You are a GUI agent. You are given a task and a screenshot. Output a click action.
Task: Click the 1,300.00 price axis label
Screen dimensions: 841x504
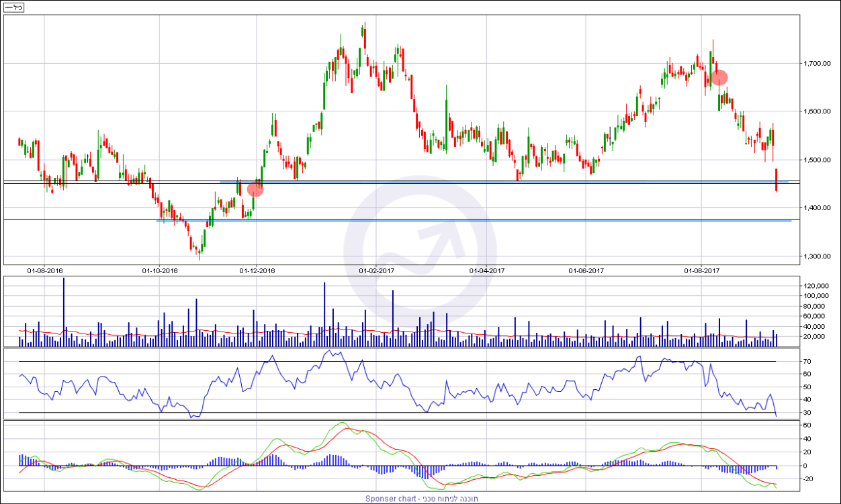pos(818,256)
